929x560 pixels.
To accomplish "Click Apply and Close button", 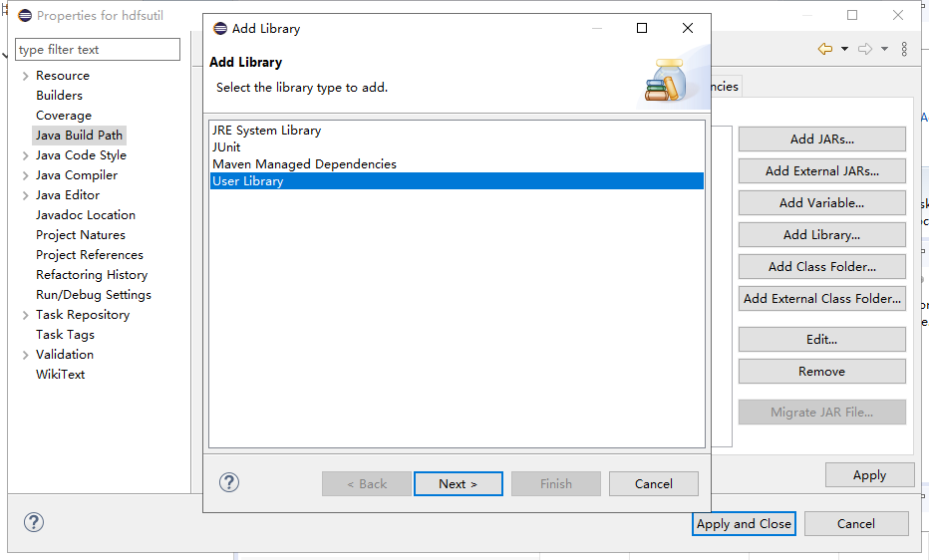I will pos(744,524).
